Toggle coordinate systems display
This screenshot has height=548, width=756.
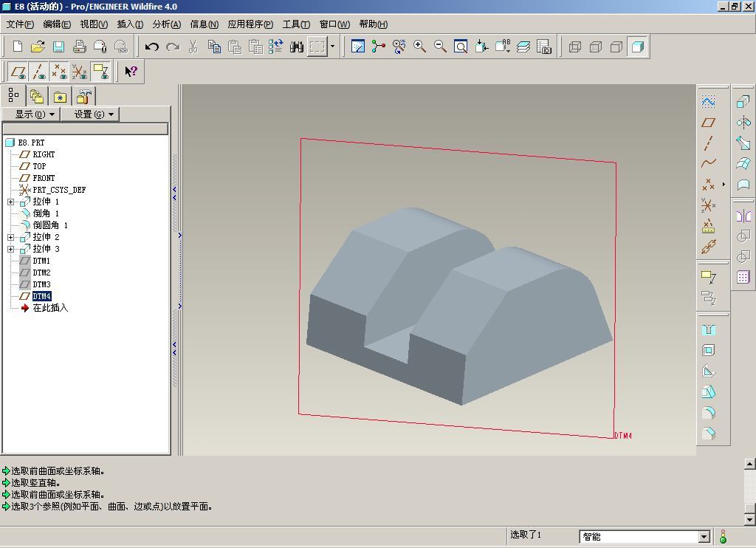click(80, 72)
